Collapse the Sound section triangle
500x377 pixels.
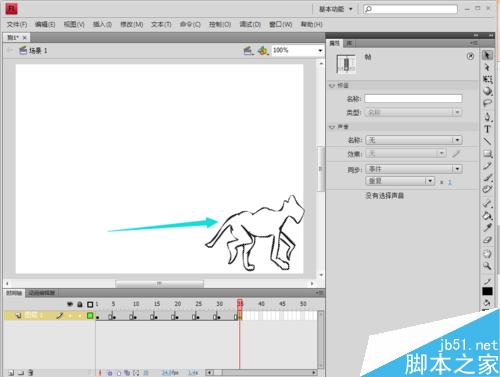pos(332,127)
